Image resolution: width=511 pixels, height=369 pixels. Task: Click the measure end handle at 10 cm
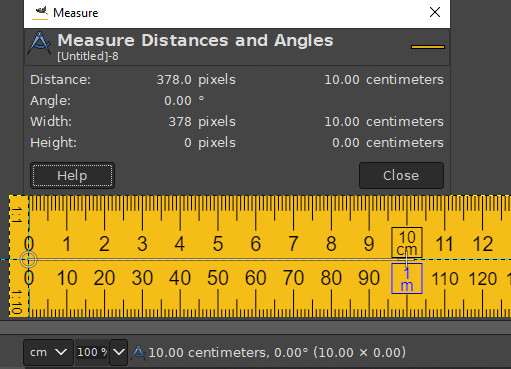(406, 259)
